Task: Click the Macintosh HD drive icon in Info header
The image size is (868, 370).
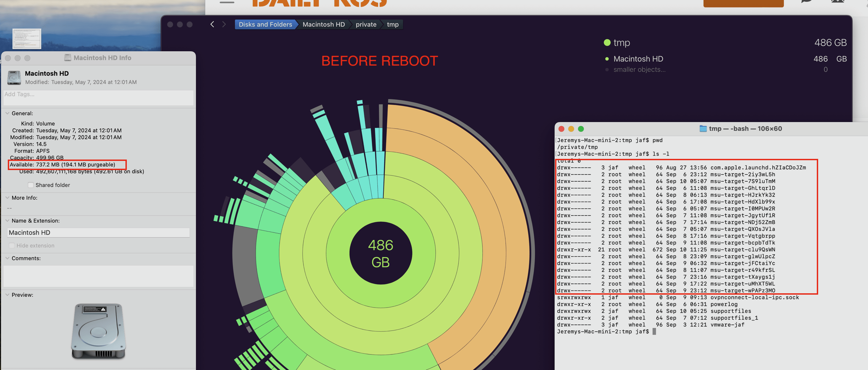Action: point(14,78)
